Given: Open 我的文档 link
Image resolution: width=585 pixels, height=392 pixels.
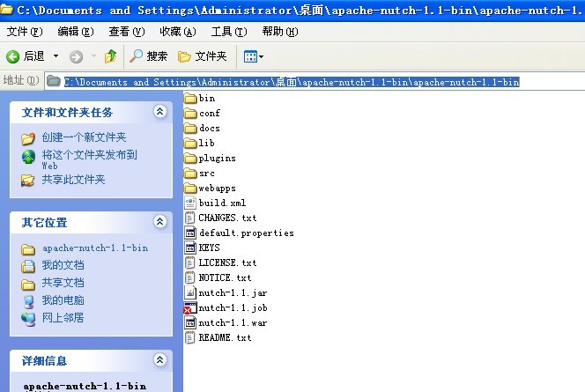Looking at the screenshot, I should click(x=63, y=265).
